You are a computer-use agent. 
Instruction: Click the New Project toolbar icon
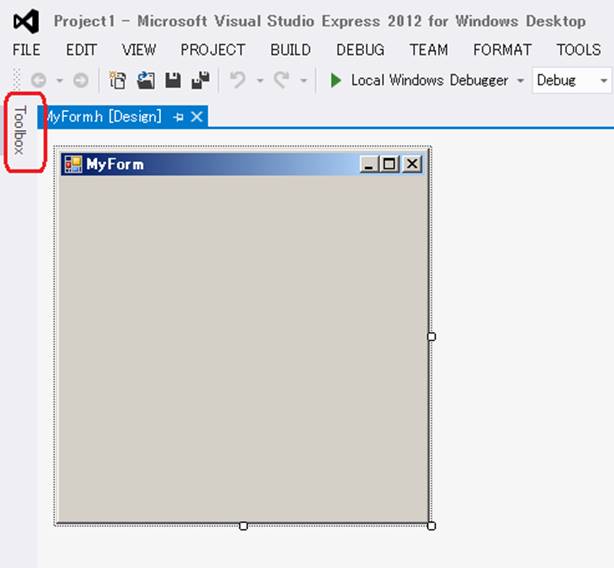[118, 81]
